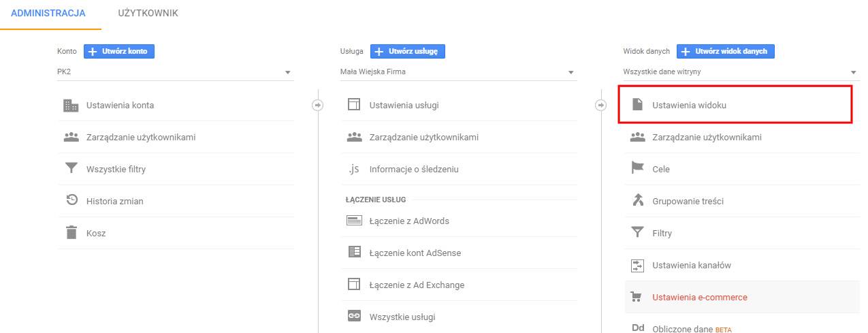868x333 pixels.
Task: Switch to the Użytkownik tab
Action: coord(148,13)
